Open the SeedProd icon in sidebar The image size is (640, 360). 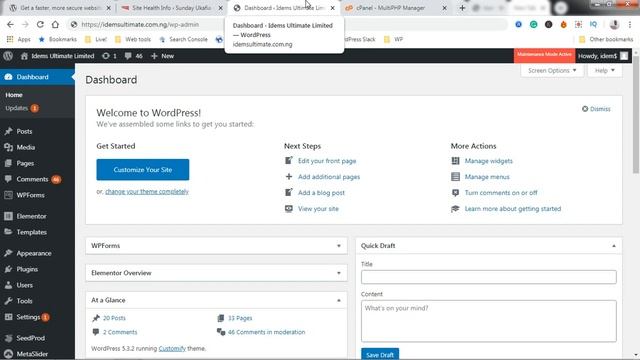coord(8,338)
